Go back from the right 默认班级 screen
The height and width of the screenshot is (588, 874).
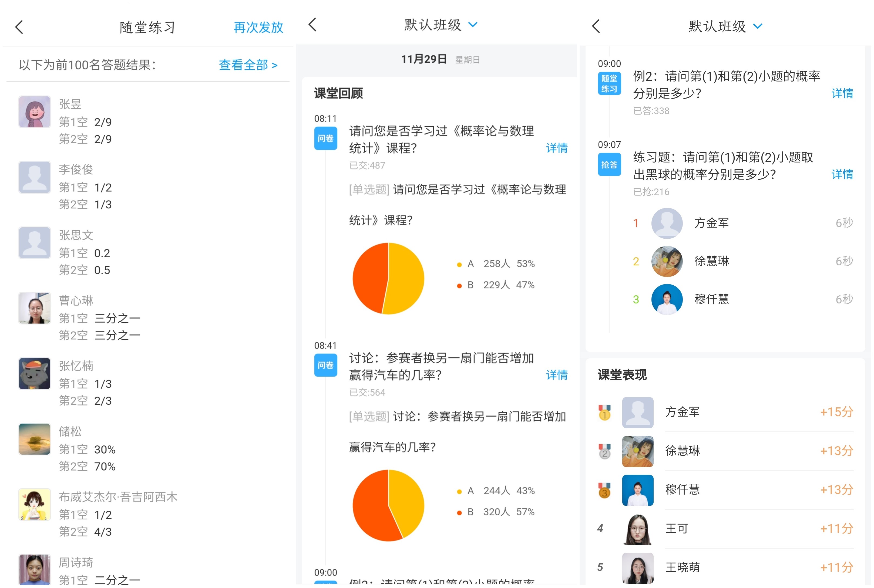point(596,26)
